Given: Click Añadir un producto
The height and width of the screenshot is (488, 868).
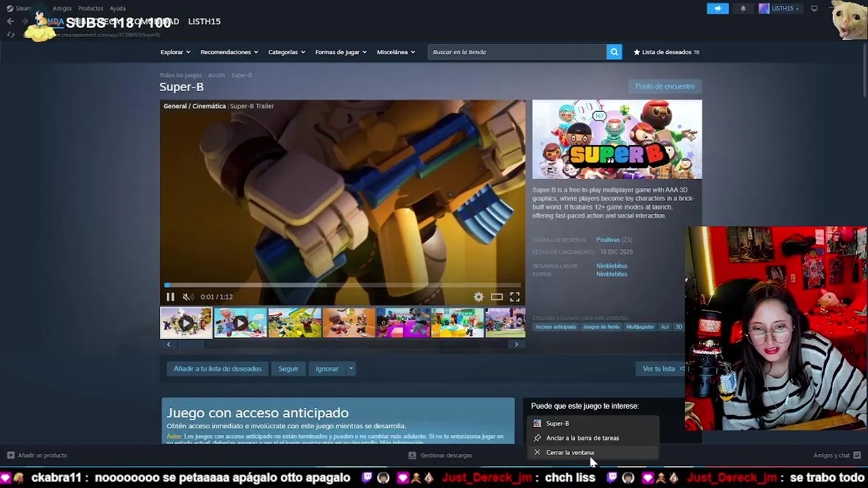Looking at the screenshot, I should (37, 455).
